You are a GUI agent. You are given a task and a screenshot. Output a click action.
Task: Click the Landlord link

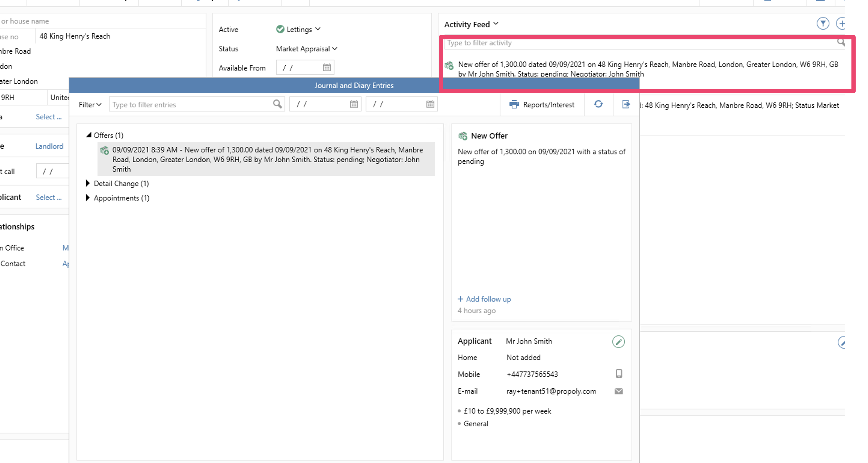tap(49, 146)
